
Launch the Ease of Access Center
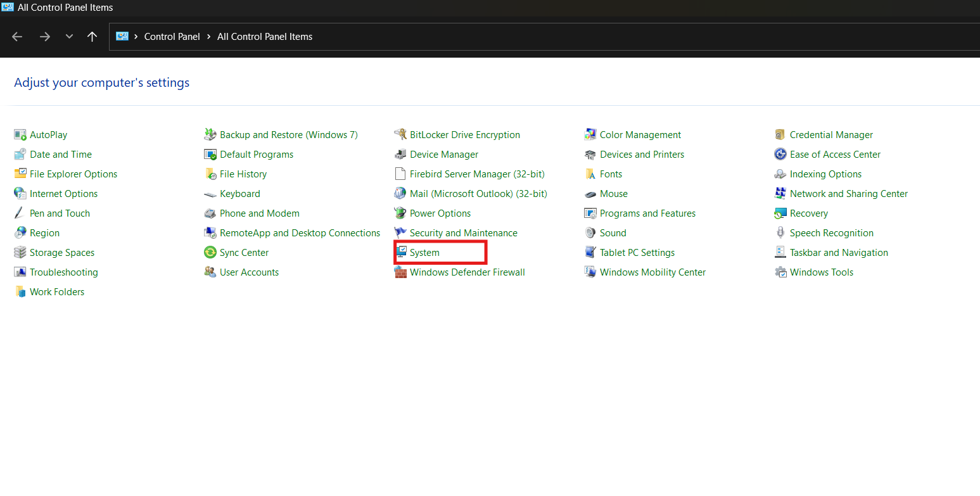coord(835,154)
